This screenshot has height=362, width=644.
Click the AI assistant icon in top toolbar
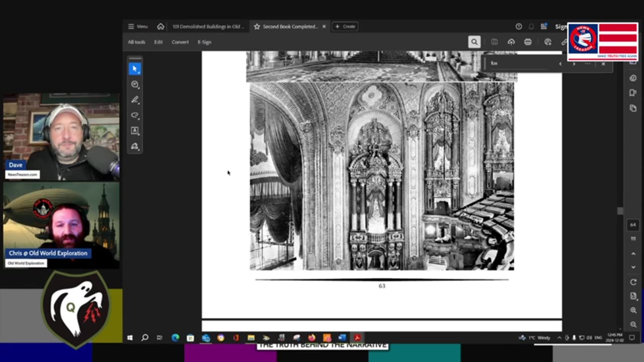point(548,42)
